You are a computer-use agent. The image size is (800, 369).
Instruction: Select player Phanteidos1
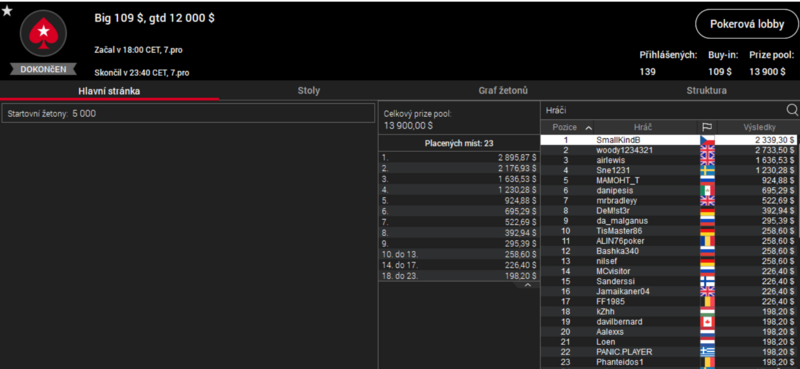coord(668,362)
